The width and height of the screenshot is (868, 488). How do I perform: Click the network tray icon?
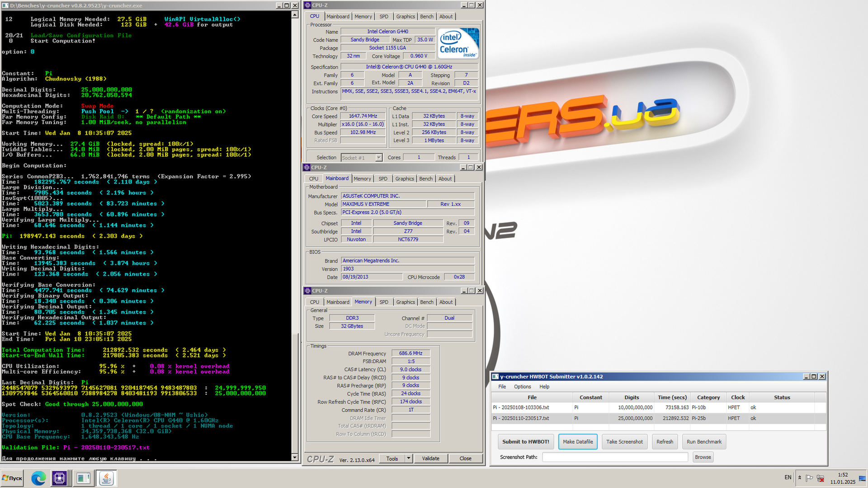[x=821, y=478]
